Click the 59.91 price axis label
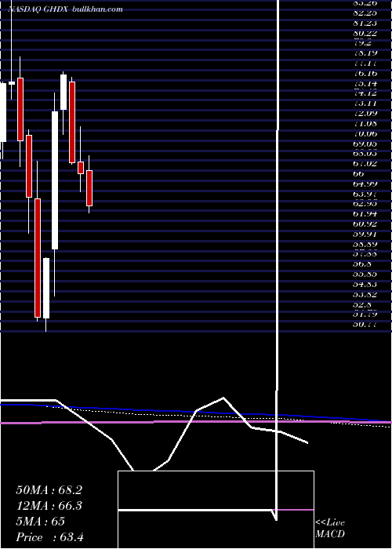This screenshot has width=392, height=549. 365,234
